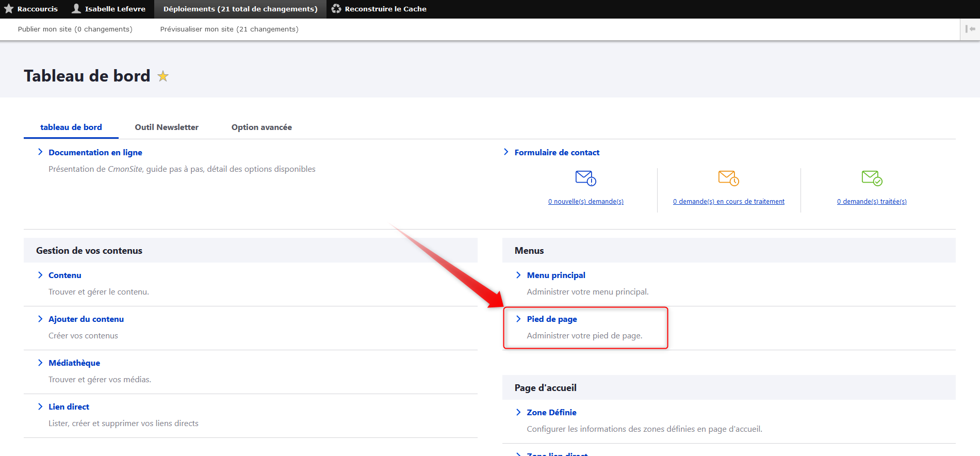
Task: Click the processed requests envelope icon
Action: coord(872,178)
